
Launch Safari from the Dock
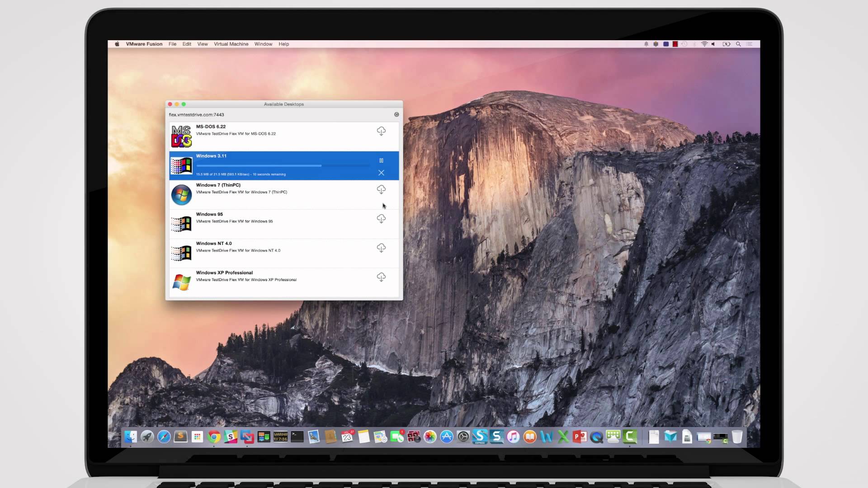pos(164,436)
